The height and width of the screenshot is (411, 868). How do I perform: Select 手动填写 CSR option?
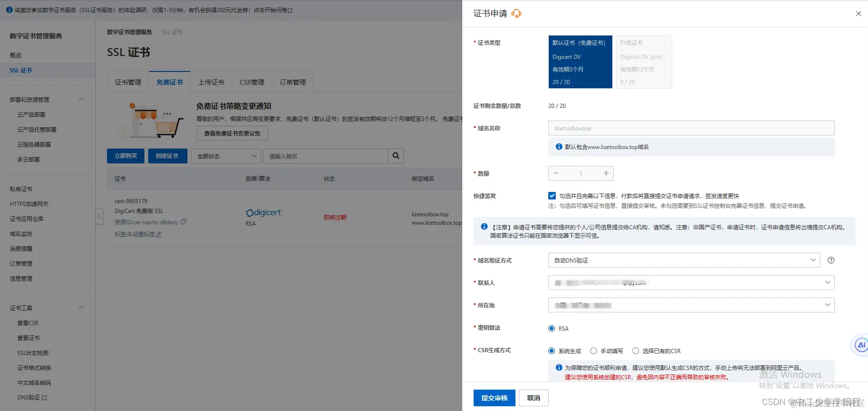pyautogui.click(x=594, y=351)
